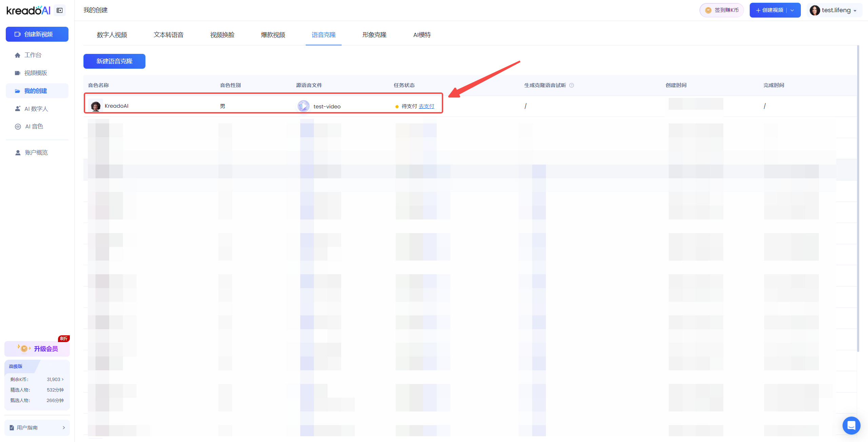Image resolution: width=868 pixels, height=442 pixels.
Task: Open the chat support bubble icon
Action: pyautogui.click(x=851, y=425)
